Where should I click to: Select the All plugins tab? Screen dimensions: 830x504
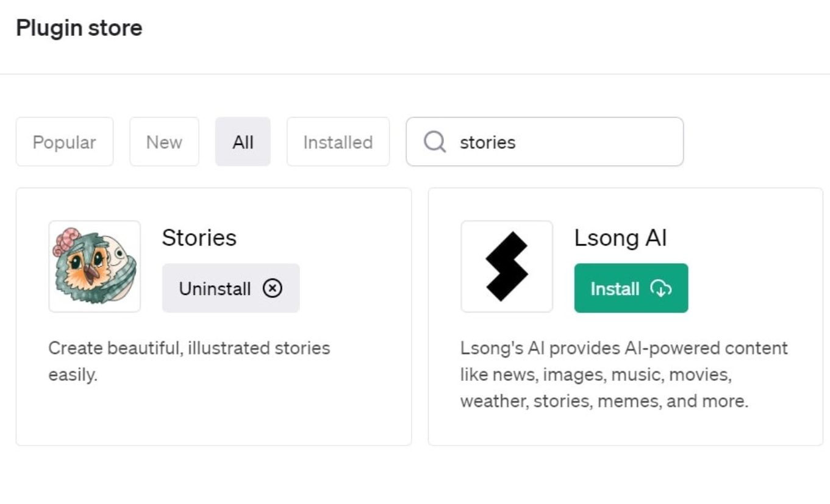click(243, 142)
